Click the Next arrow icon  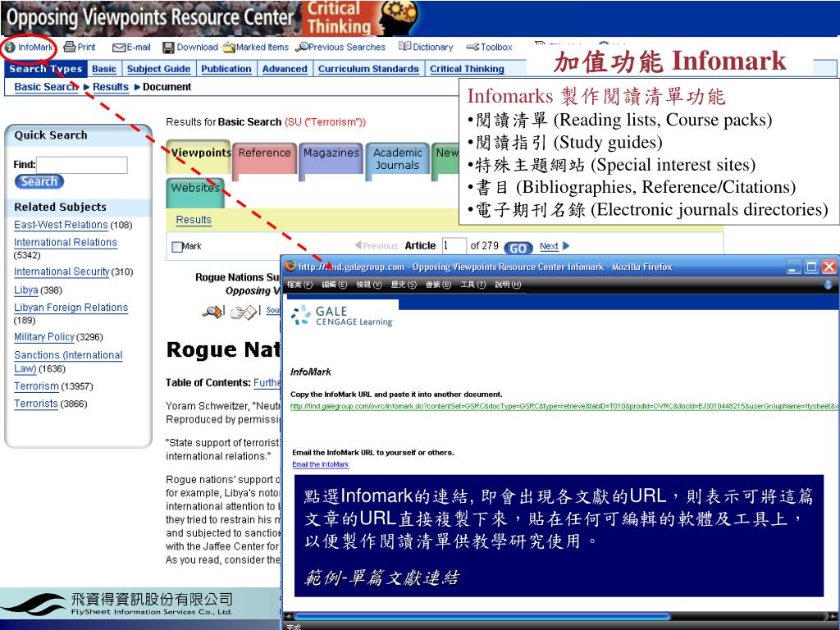[566, 246]
